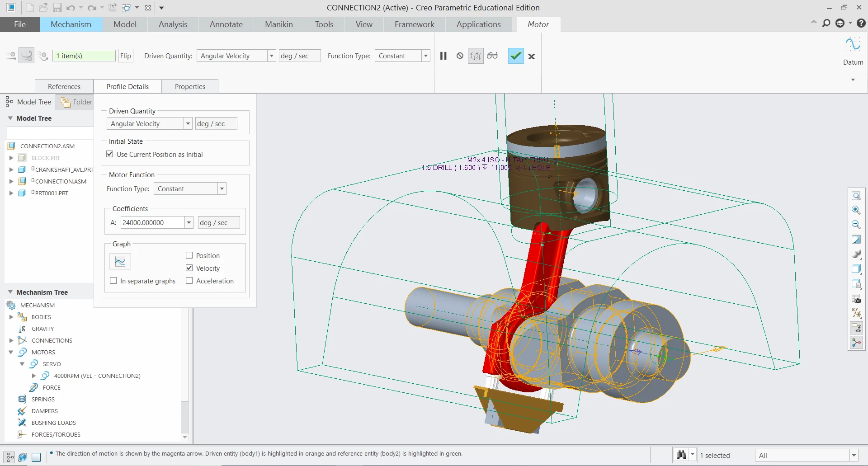
Task: Select 4000RPM servo motor in Mechanism Tree
Action: tap(97, 376)
